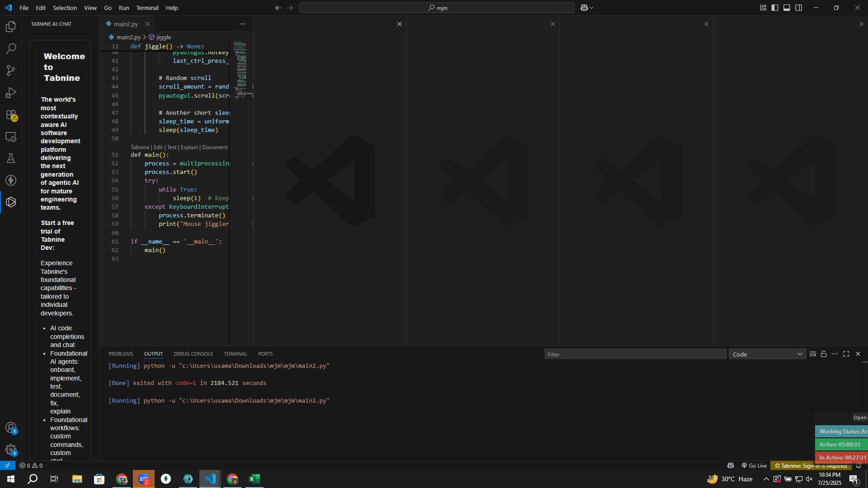Click Tabnine sign-in required status item
The image size is (868, 488).
pos(811,465)
